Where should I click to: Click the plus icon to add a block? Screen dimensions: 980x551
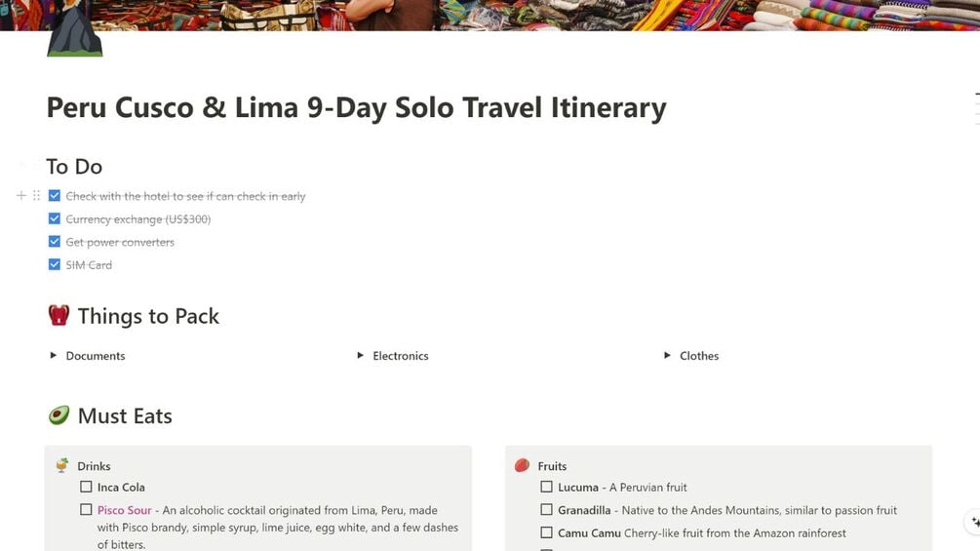pos(21,196)
